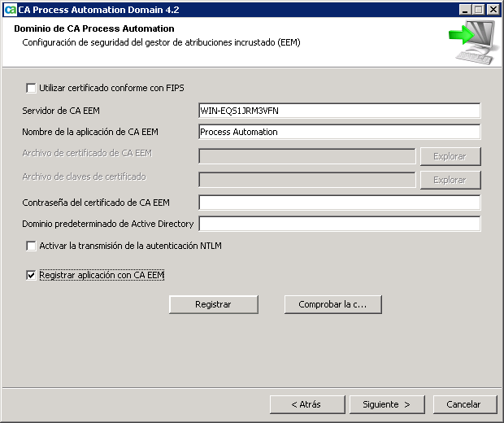Click the Archivo de certificado de CA EEM field
Viewport: 504px width, 423px height.
tap(306, 156)
